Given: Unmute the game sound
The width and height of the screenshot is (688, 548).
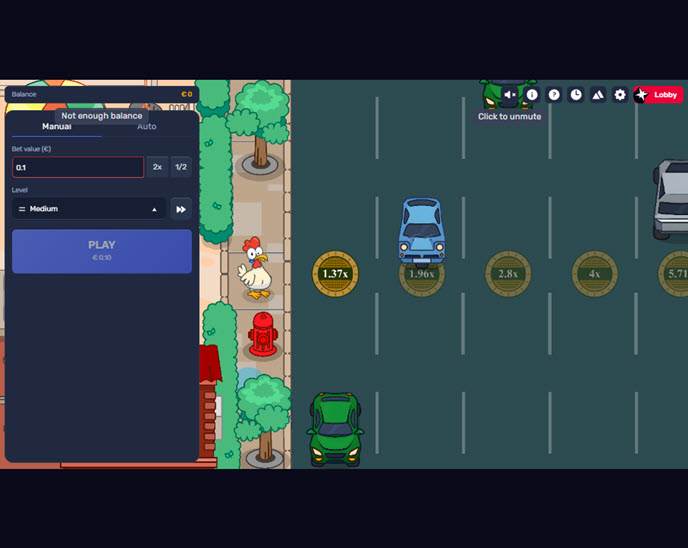Looking at the screenshot, I should pyautogui.click(x=510, y=95).
